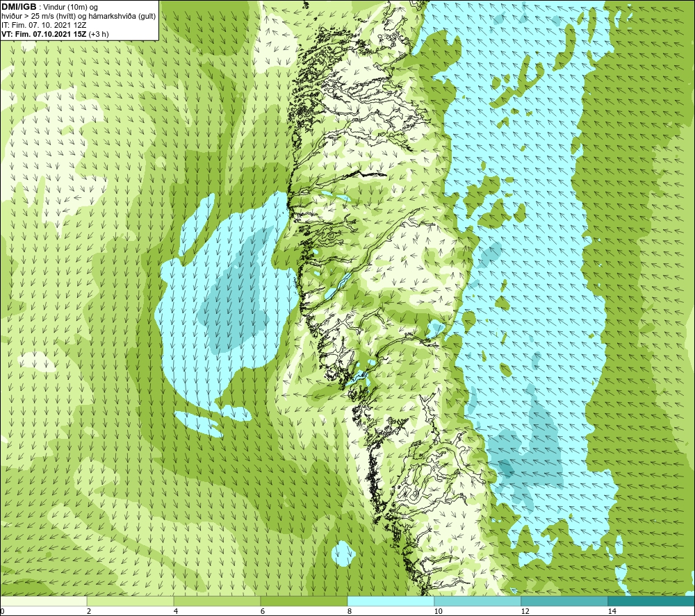Viewport: 695px width, 616px height.
Task: Click the 'IT: Fim. 07. 10. 2021 12Z' line
Action: 44,25
